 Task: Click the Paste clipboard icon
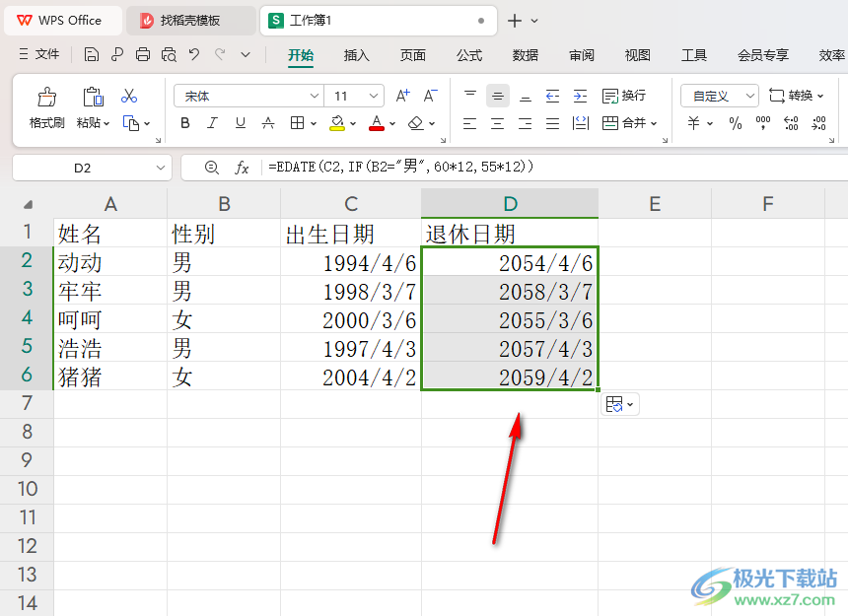[x=93, y=98]
